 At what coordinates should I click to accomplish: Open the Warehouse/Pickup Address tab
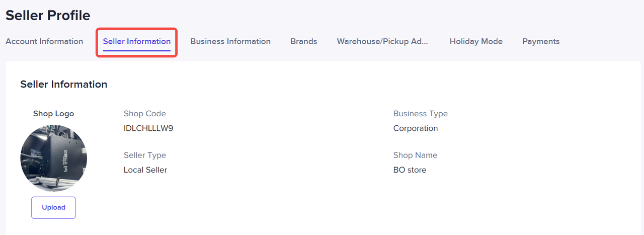tap(382, 41)
